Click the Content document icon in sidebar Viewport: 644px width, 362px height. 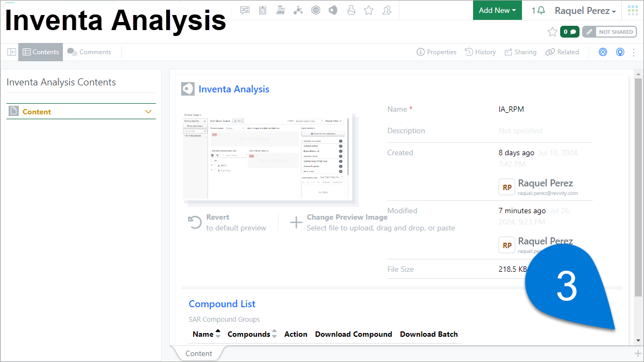coord(14,111)
